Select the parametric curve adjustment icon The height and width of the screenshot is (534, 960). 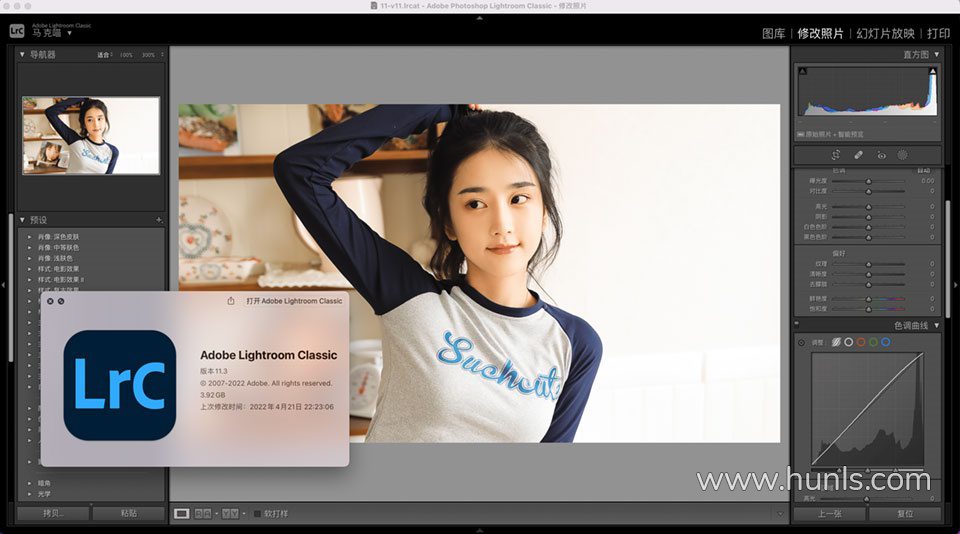pyautogui.click(x=836, y=342)
